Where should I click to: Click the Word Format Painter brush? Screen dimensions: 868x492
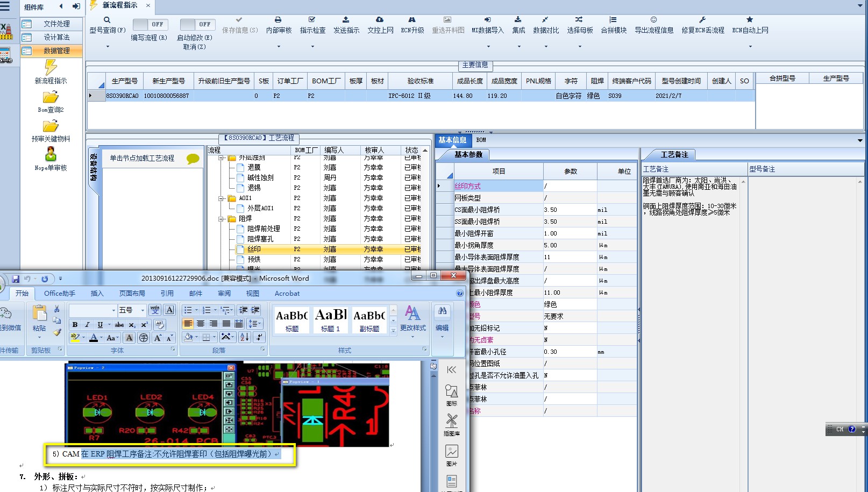[57, 332]
